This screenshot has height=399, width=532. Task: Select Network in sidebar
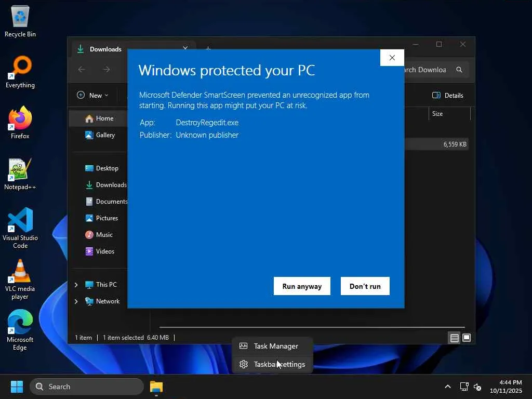point(102,301)
